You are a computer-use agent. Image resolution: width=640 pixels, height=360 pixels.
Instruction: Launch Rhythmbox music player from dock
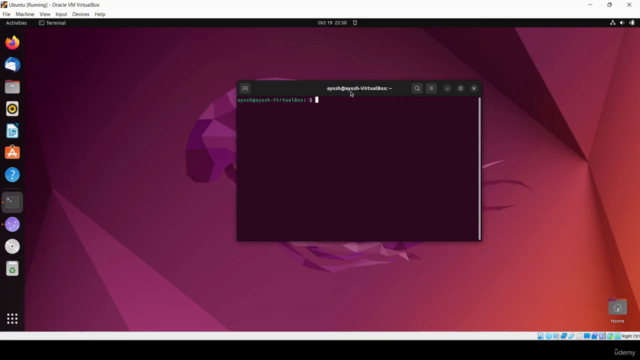point(12,109)
